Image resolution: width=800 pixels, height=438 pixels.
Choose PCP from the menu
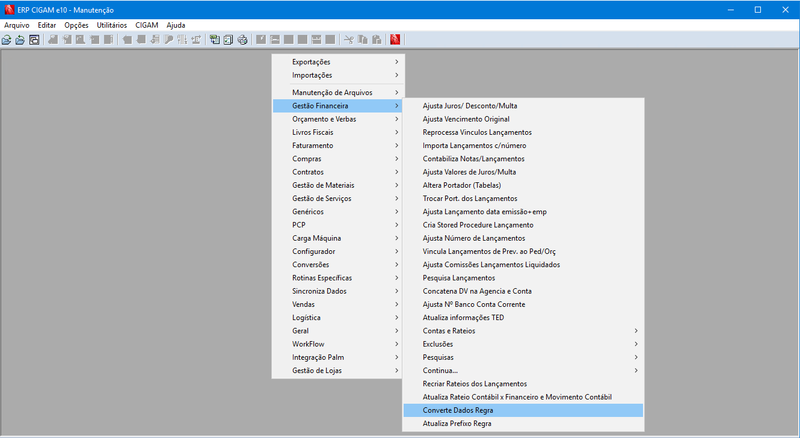tap(338, 225)
